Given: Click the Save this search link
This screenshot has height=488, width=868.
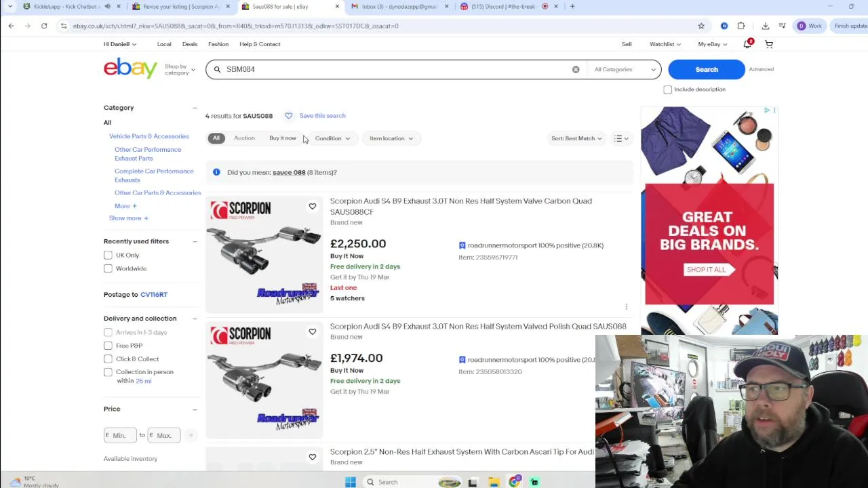Looking at the screenshot, I should pos(322,116).
